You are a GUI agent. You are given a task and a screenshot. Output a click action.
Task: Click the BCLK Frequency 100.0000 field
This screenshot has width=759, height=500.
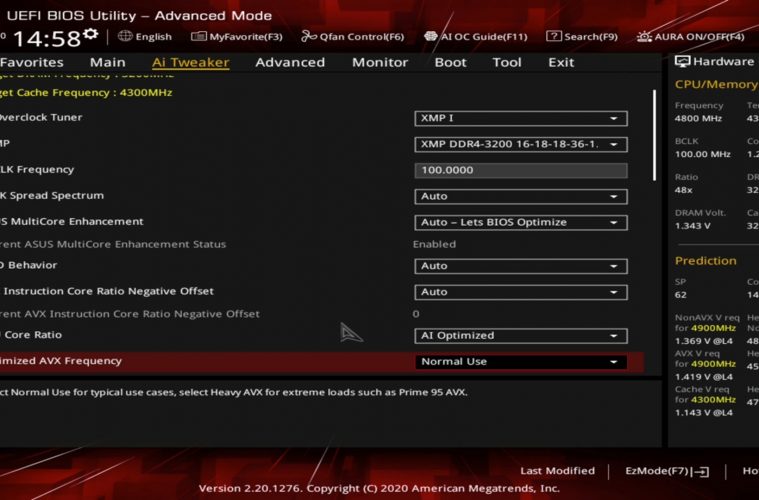[521, 170]
